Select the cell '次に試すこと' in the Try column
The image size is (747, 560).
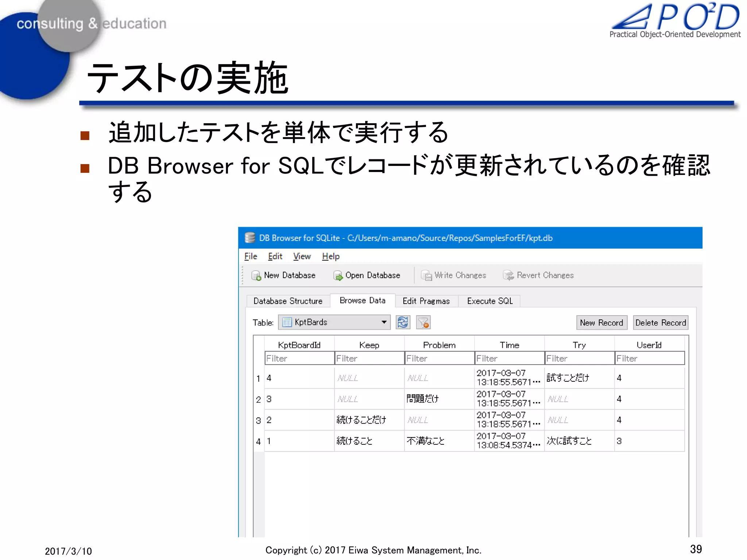point(579,441)
